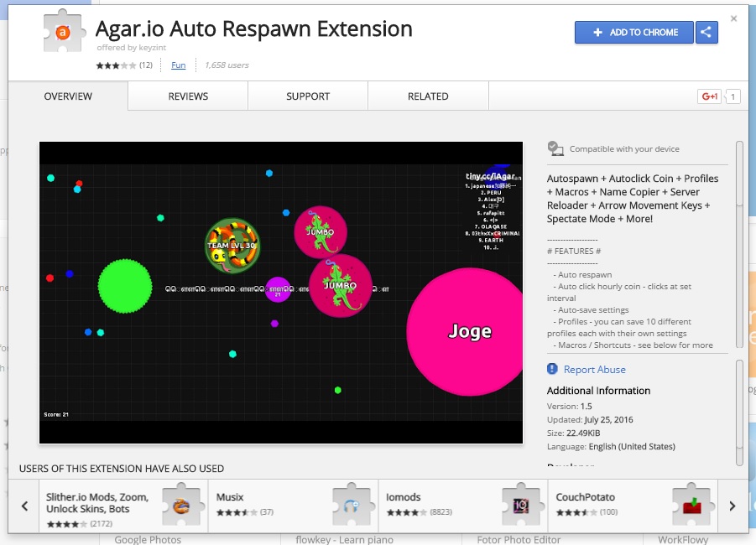Click Fotor Photo Editor in background window
Image resolution: width=756 pixels, height=545 pixels.
tap(519, 540)
